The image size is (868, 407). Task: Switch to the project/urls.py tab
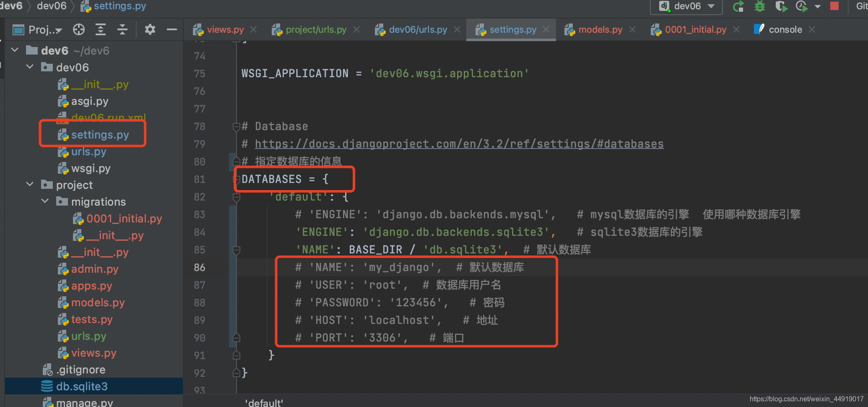click(x=316, y=29)
